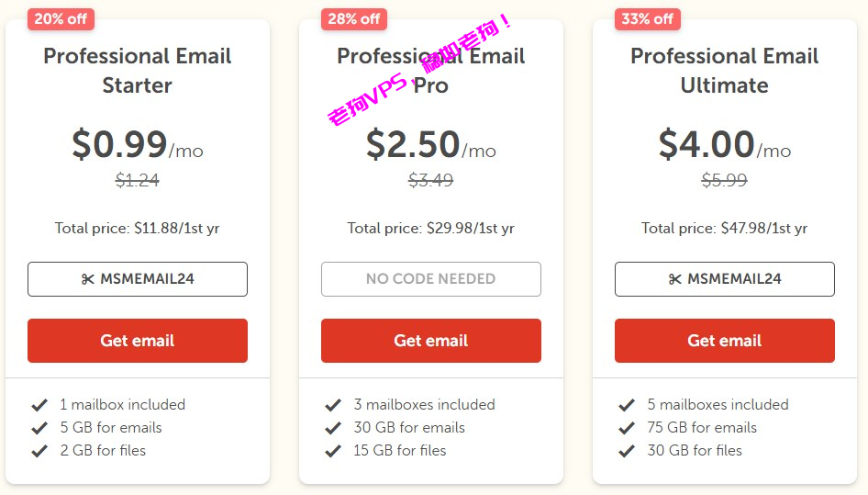The image size is (868, 495).
Task: Click the checkmark beside "5 GB for emails"
Action: click(39, 428)
